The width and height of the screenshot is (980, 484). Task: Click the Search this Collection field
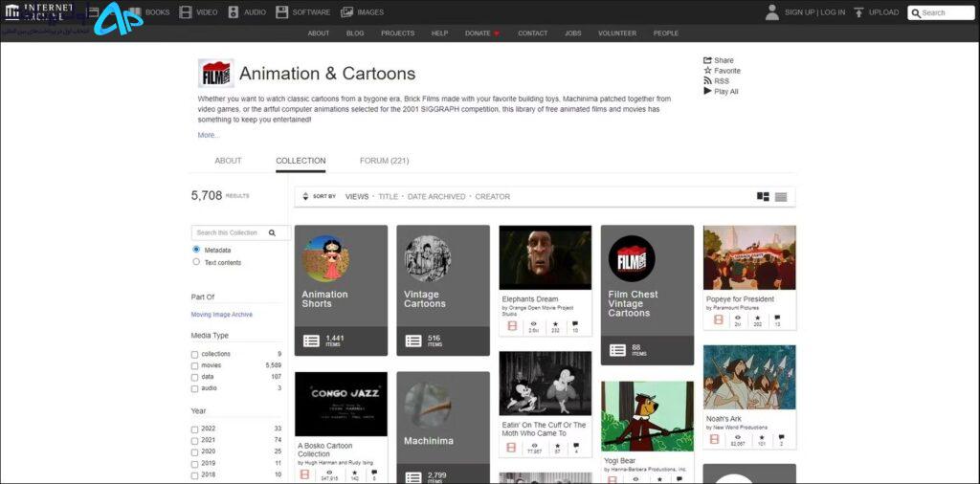[241, 233]
